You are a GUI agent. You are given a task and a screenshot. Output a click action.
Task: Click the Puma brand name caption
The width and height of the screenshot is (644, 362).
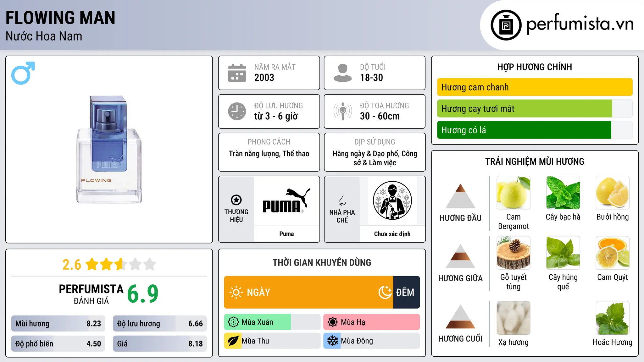click(x=286, y=234)
